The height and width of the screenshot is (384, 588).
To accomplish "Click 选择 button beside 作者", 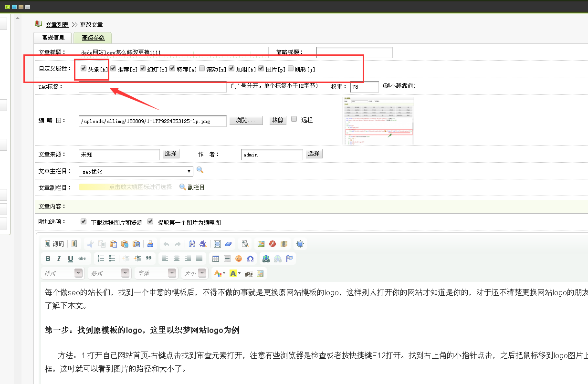I will tap(314, 154).
